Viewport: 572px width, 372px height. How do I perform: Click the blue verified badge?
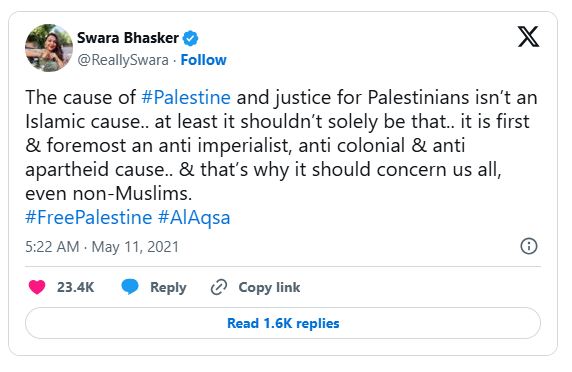click(x=190, y=38)
